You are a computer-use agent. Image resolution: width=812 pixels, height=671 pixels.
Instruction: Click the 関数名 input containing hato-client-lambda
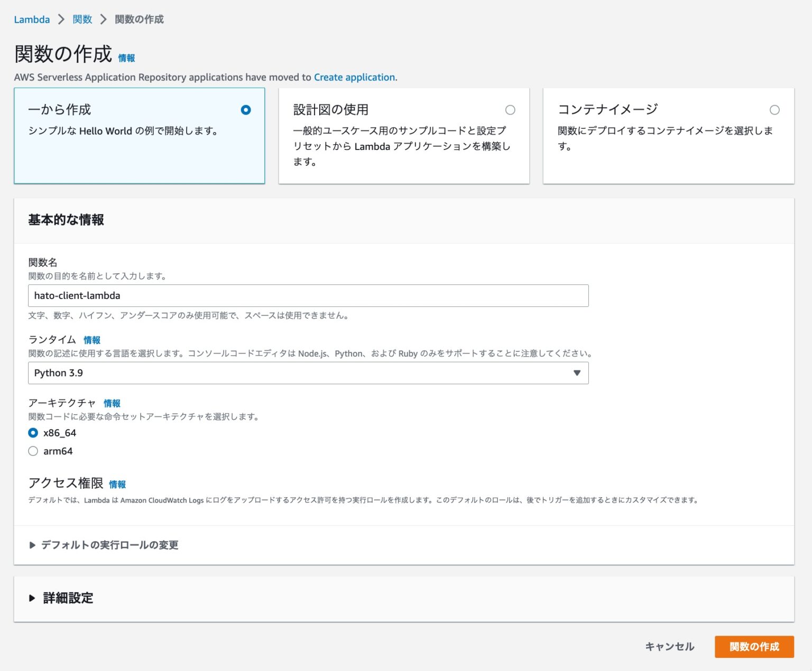click(x=309, y=295)
